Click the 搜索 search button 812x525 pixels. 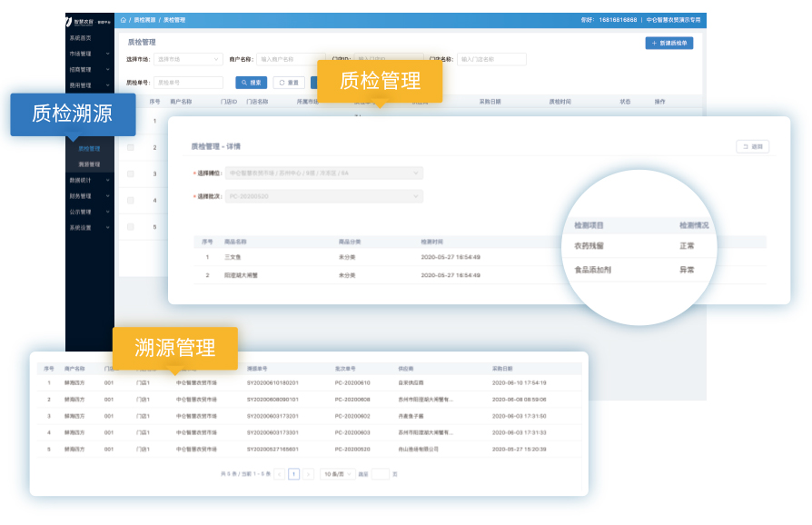pyautogui.click(x=252, y=82)
